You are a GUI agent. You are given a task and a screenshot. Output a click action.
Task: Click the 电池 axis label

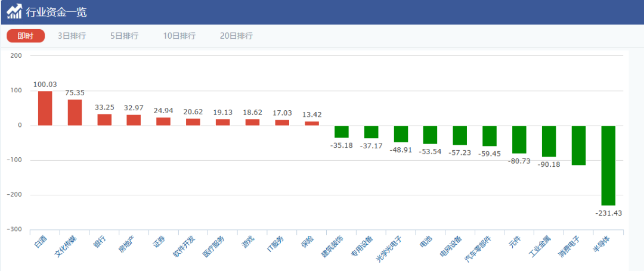pyautogui.click(x=426, y=242)
